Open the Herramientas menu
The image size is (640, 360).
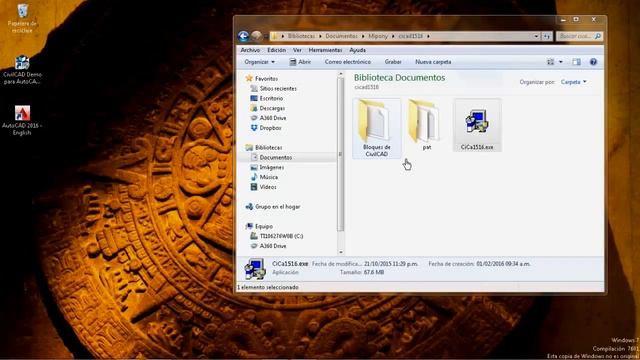coord(325,50)
